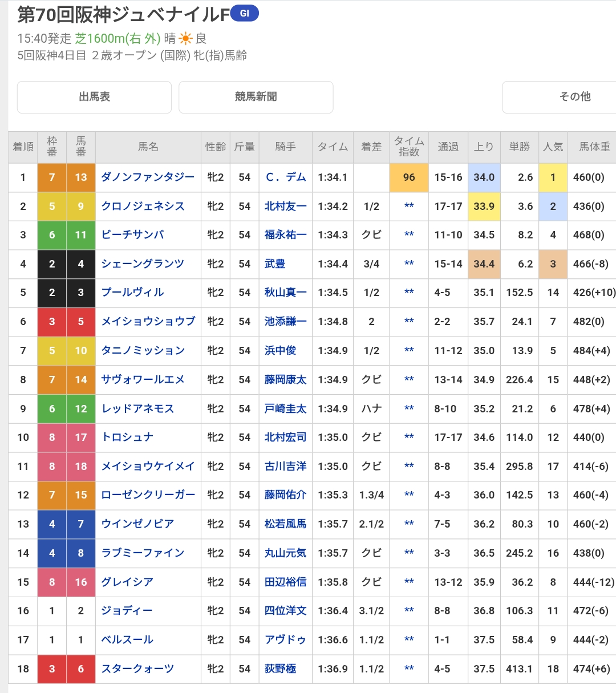Screen dimensions: 616x693
Task: Click the sunny weather icon
Action: click(x=186, y=39)
